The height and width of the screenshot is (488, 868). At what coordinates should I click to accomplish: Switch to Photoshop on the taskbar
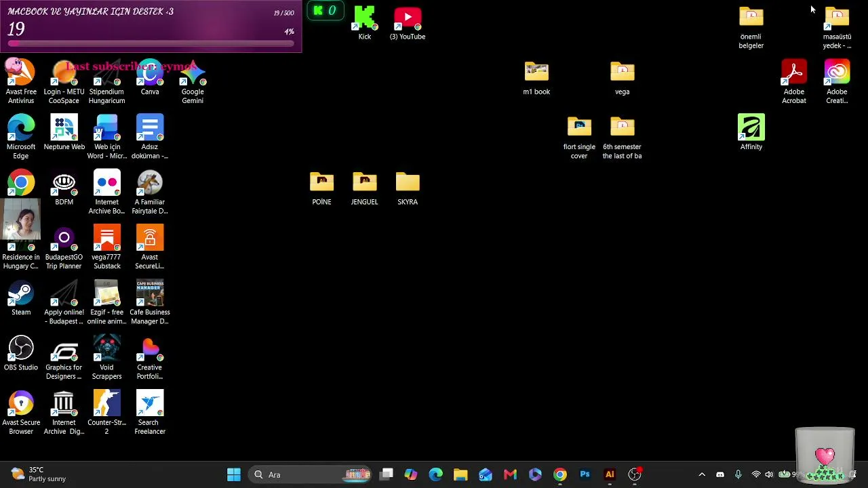click(585, 474)
